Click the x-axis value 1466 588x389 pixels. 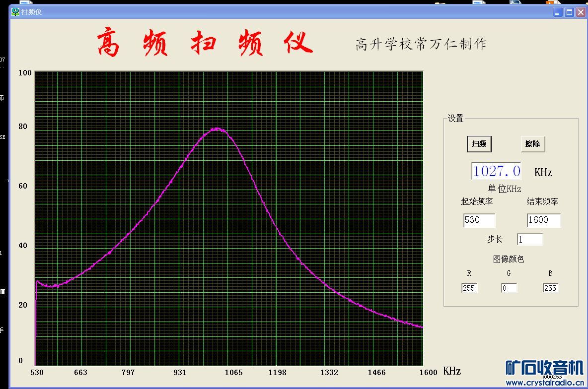(x=376, y=373)
